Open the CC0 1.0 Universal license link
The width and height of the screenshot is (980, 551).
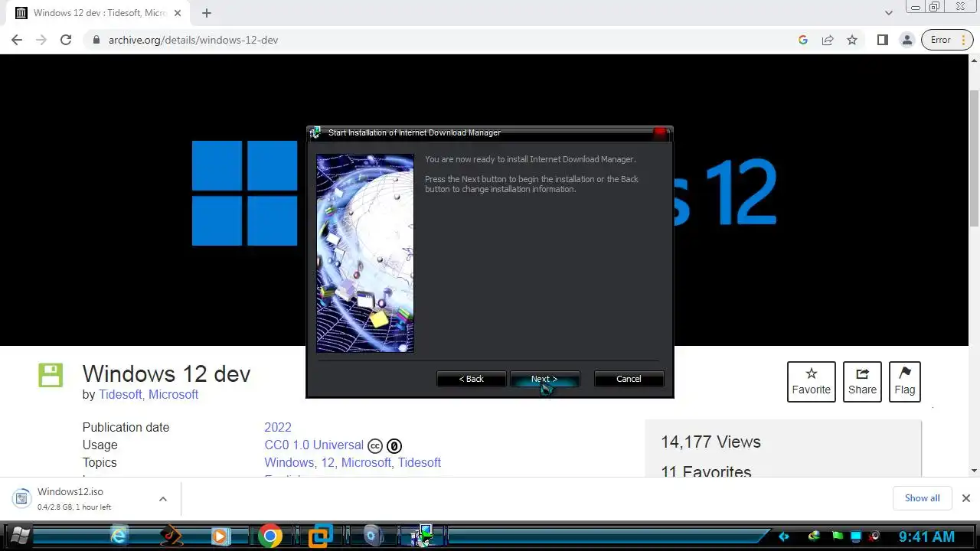pos(314,445)
